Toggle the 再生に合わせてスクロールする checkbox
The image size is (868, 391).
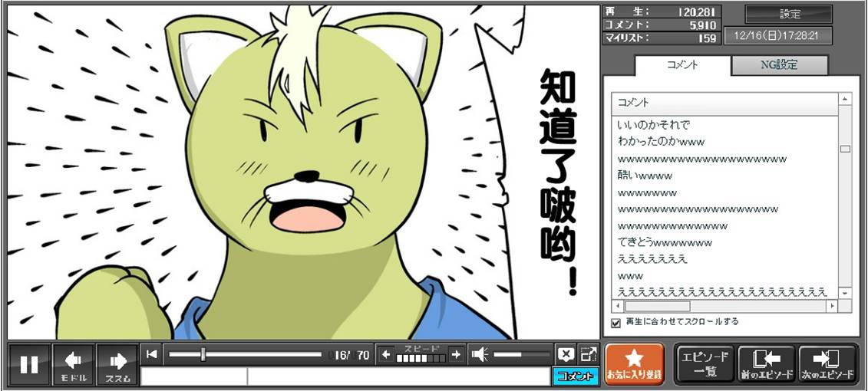click(616, 323)
